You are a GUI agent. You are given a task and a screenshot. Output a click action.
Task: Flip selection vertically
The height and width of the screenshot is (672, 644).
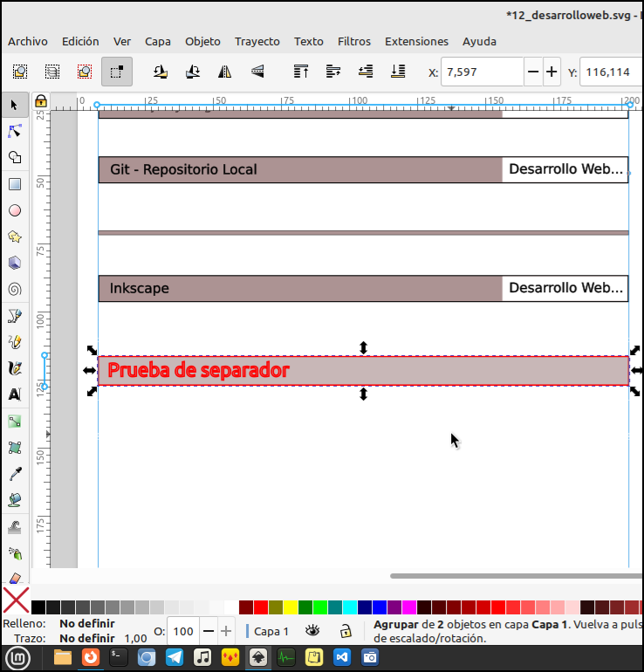pyautogui.click(x=257, y=72)
